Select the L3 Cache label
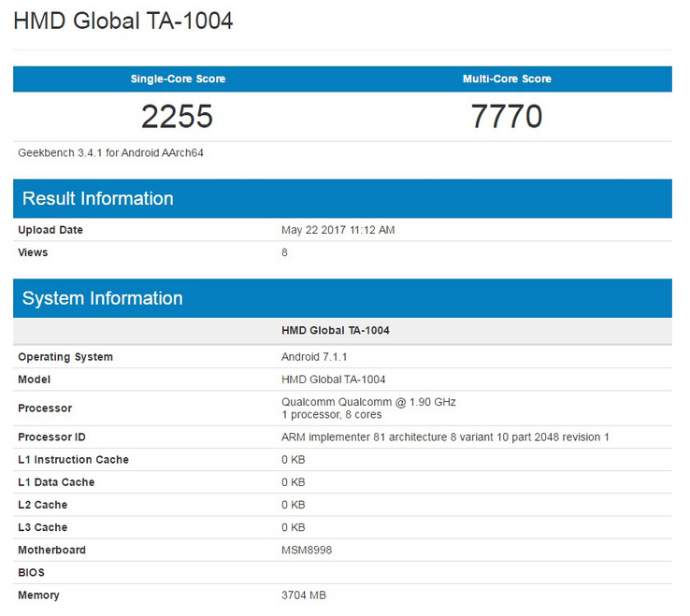Screen dimensions: 690x616 [x=42, y=527]
